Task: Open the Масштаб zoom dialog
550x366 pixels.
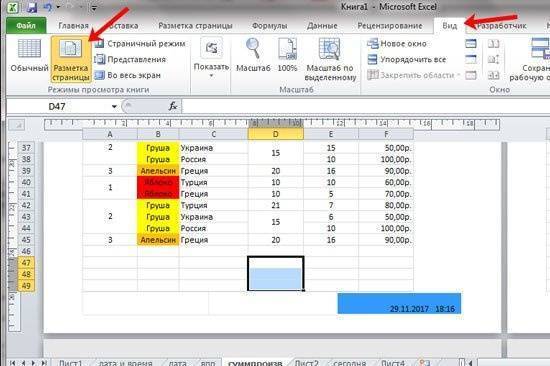Action: point(253,55)
